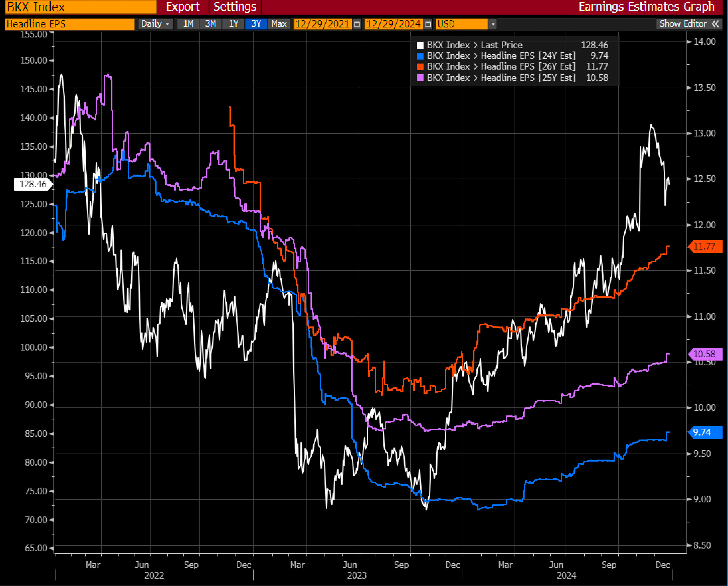Open the Export menu
This screenshot has width=728, height=586.
pos(183,7)
